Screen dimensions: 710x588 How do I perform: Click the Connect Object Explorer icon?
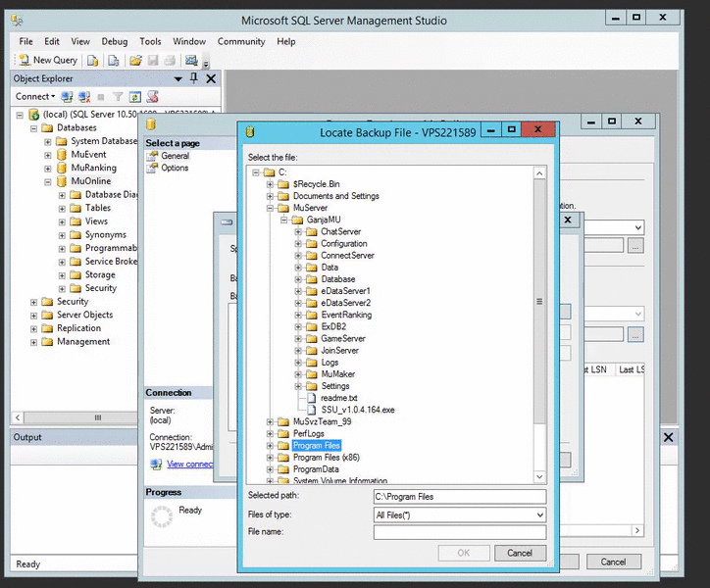(67, 96)
